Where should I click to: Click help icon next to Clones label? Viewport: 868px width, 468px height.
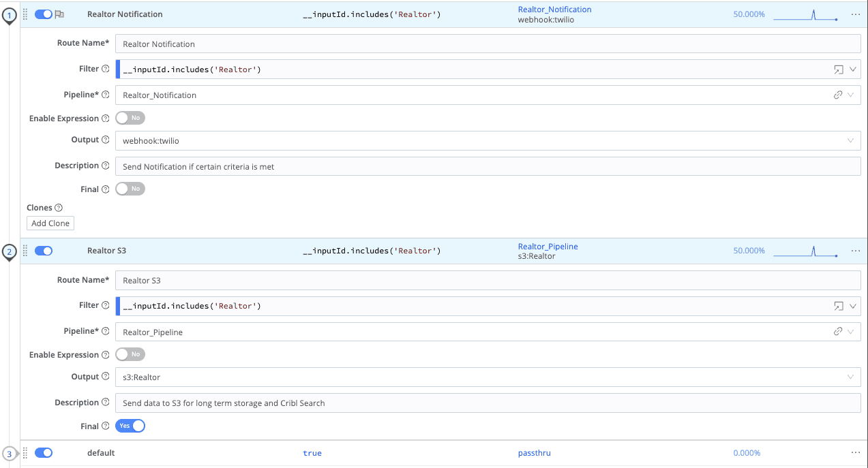click(59, 208)
